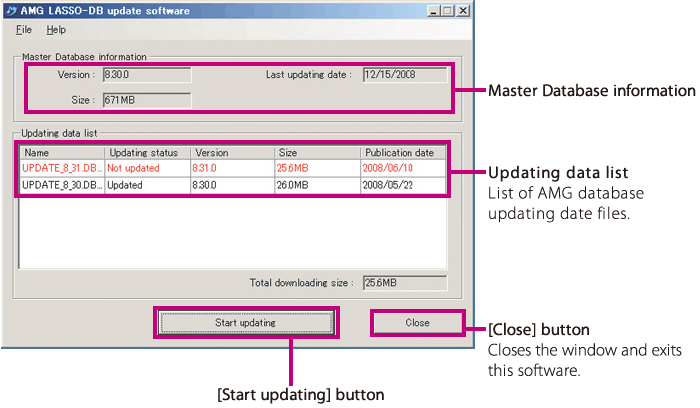Viewport: 700px width, 408px height.
Task: Open the File menu
Action: tap(24, 30)
